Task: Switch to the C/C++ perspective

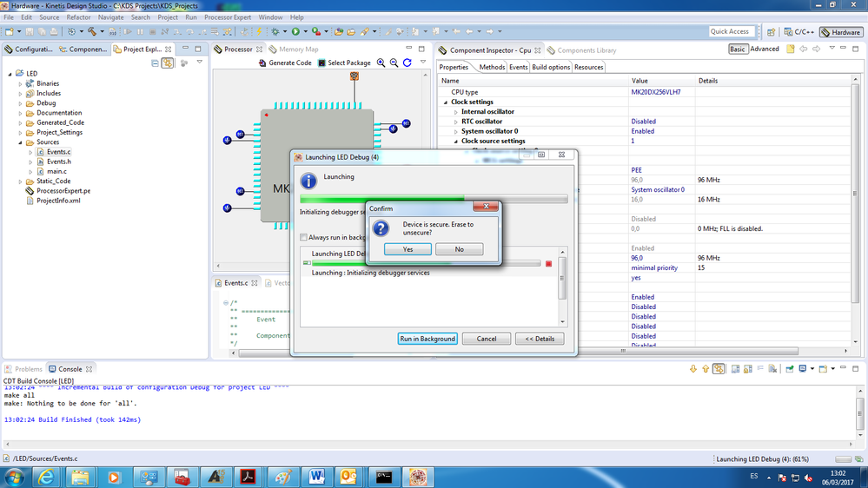Action: pyautogui.click(x=798, y=32)
